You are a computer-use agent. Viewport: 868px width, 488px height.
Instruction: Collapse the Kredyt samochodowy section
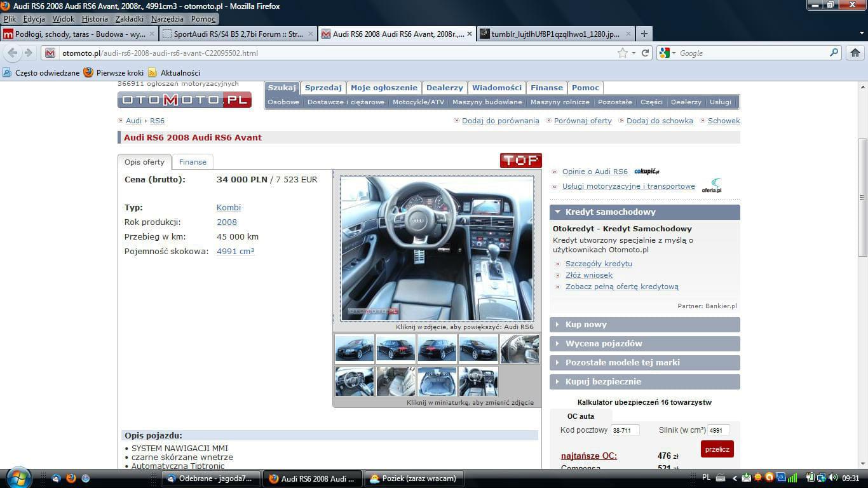[x=645, y=212]
